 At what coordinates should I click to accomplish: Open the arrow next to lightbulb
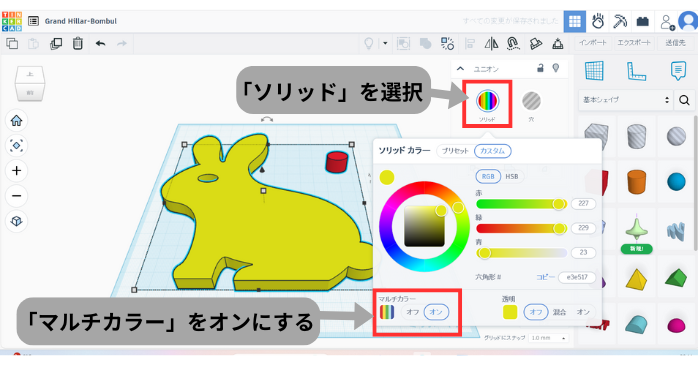[385, 44]
